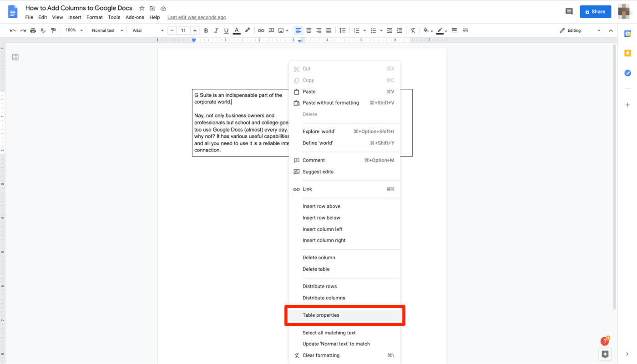
Task: Open the Format menu
Action: [x=94, y=17]
